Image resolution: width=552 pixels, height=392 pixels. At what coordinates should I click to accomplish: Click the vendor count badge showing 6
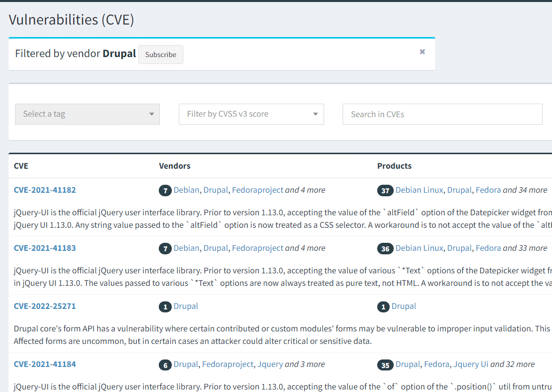[165, 365]
